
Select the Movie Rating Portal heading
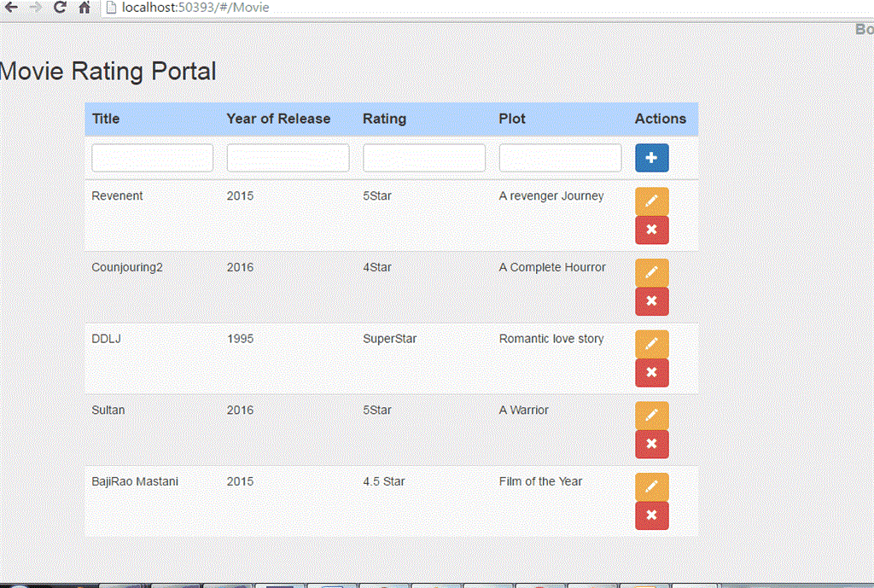pyautogui.click(x=108, y=72)
